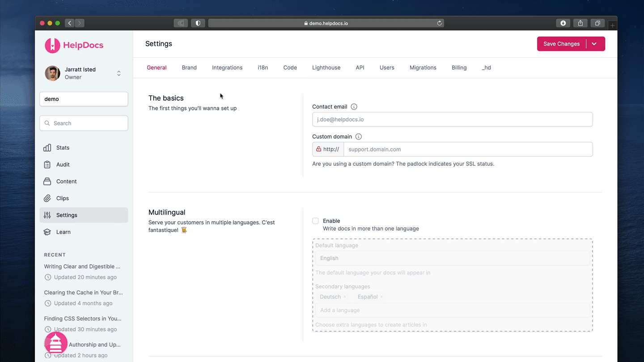Viewport: 644px width, 362px height.
Task: Open the Clips paperclip icon
Action: pos(47,198)
